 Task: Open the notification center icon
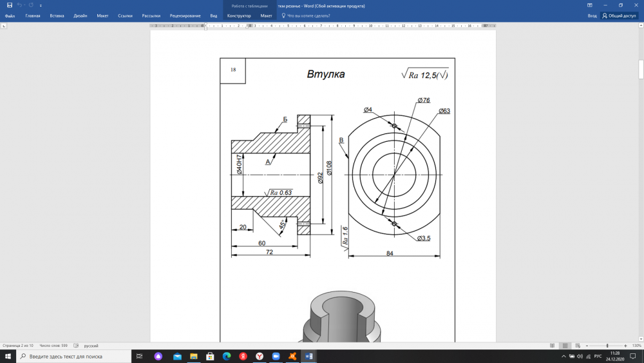click(633, 357)
